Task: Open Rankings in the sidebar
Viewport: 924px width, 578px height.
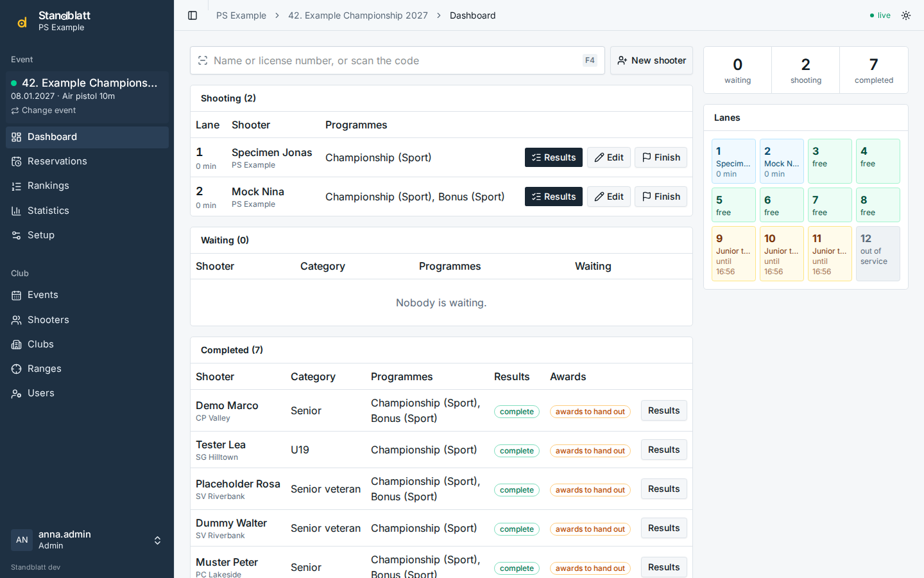Action: tap(87, 186)
